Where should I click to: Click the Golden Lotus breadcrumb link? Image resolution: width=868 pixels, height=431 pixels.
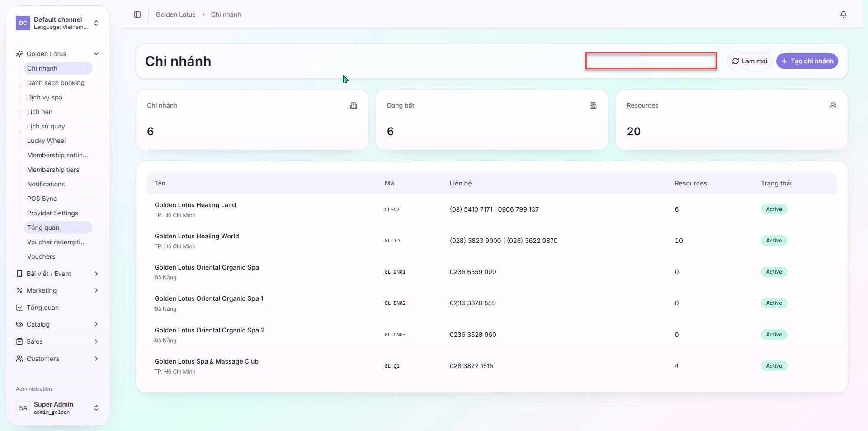pyautogui.click(x=176, y=14)
